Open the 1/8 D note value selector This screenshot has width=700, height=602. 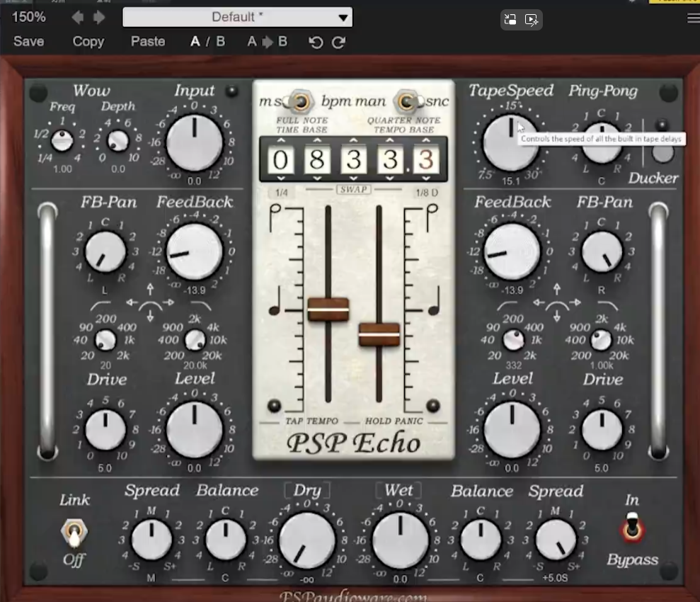[427, 193]
